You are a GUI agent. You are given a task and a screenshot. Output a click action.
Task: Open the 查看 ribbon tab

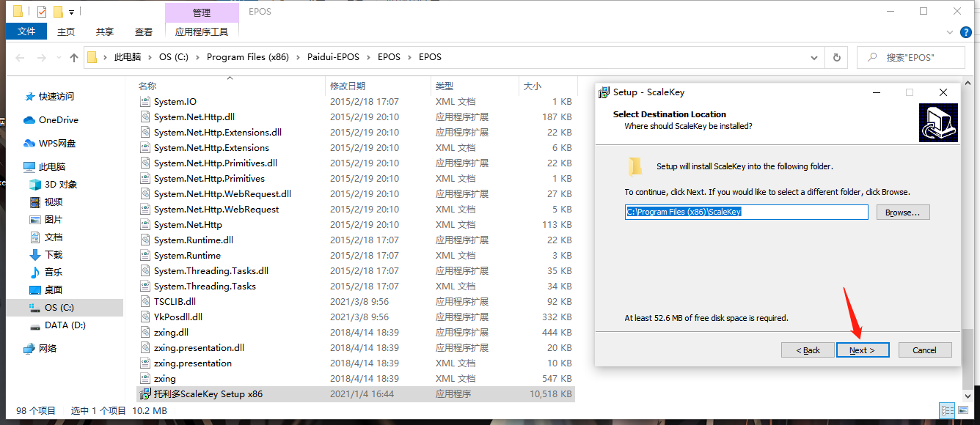point(144,32)
